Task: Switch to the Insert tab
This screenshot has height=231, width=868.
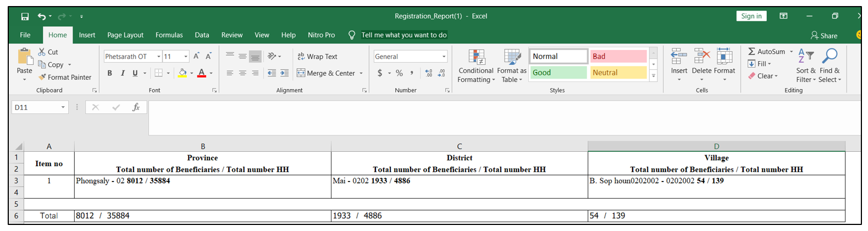Action: click(87, 35)
